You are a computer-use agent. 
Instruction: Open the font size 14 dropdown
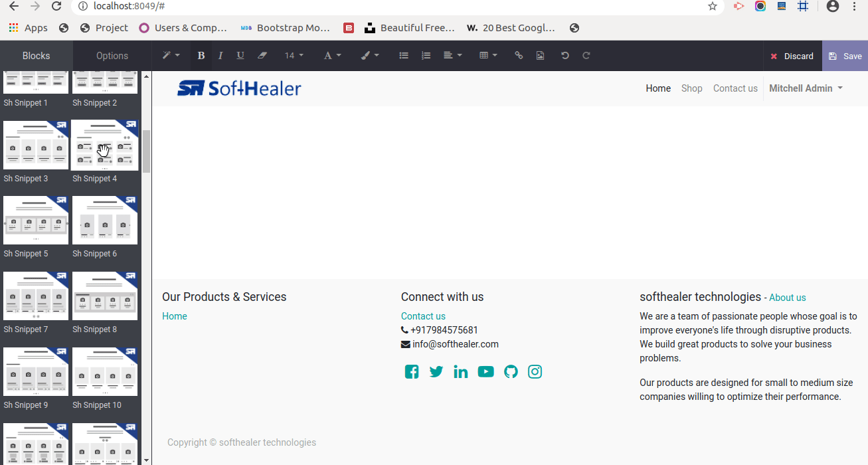point(294,56)
